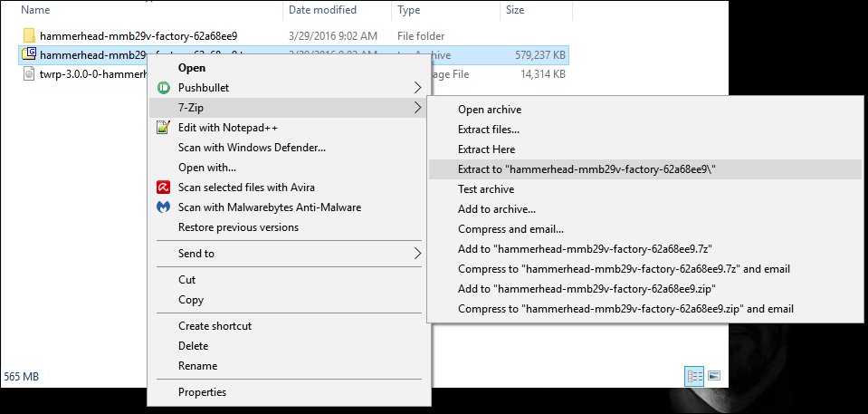Screen dimensions: 868x414
Task: Click the Pushbullet icon in context menu
Action: [163, 88]
